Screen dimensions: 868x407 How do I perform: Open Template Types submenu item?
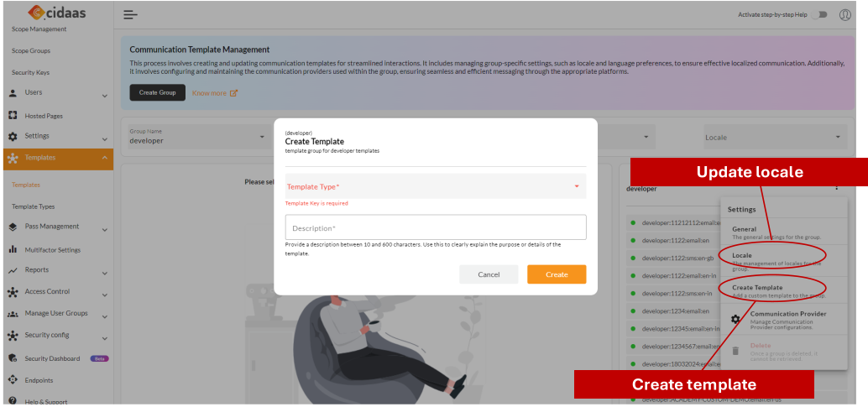click(x=34, y=206)
